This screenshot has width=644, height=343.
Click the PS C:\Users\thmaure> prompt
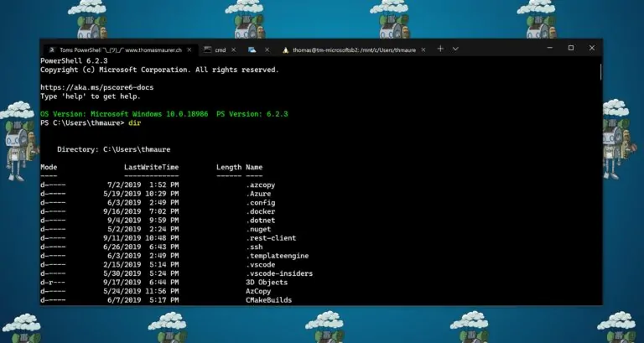82,122
